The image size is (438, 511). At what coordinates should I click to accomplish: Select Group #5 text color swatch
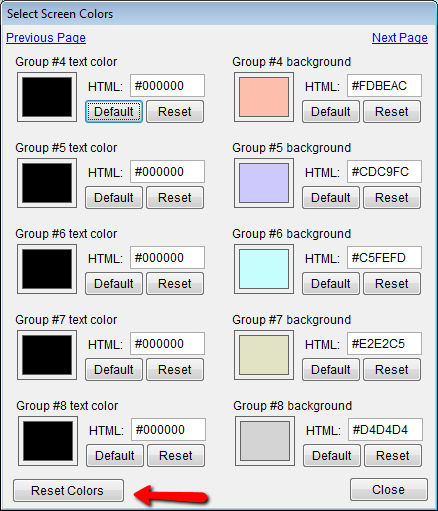coord(47,183)
